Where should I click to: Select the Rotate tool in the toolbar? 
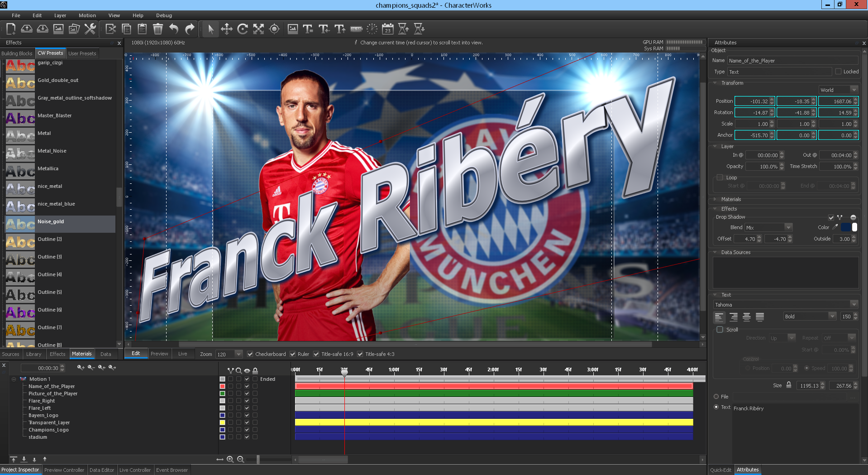click(x=243, y=29)
